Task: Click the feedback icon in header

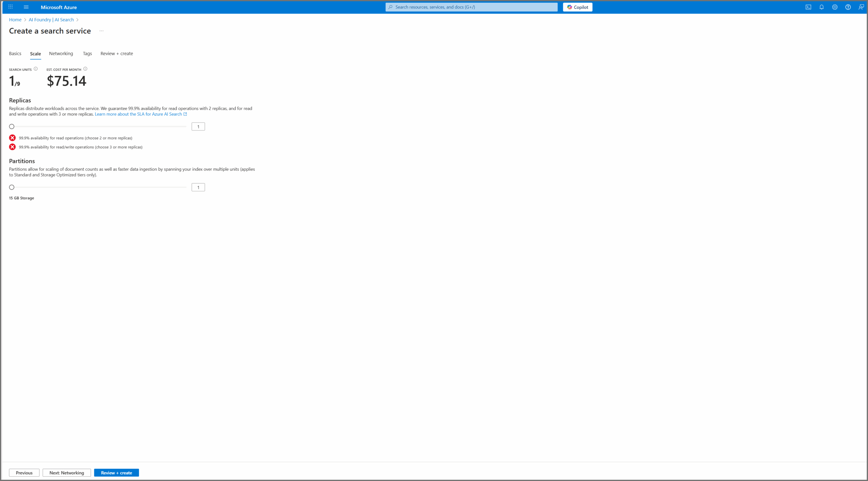Action: click(861, 7)
